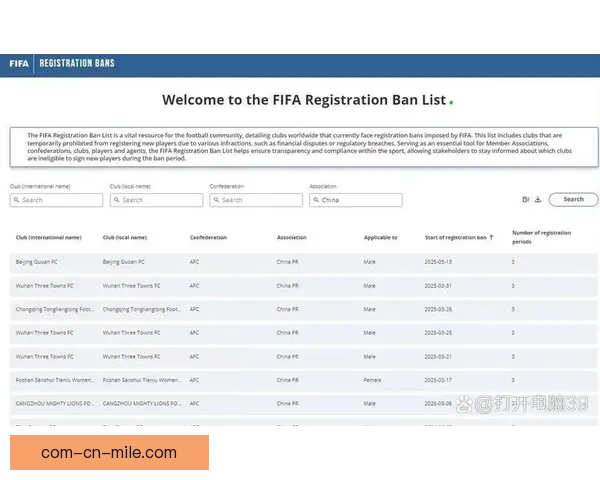Sort by the Confederation column header

click(x=208, y=237)
